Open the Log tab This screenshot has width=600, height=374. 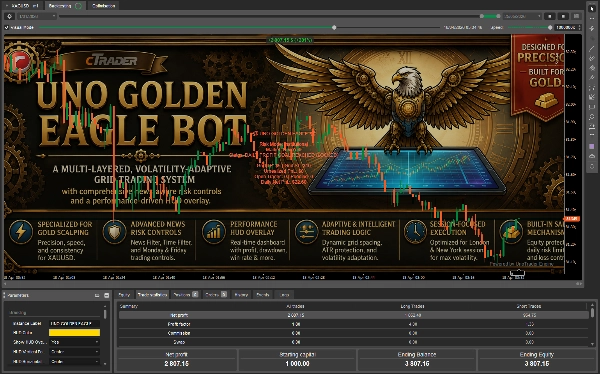284,295
